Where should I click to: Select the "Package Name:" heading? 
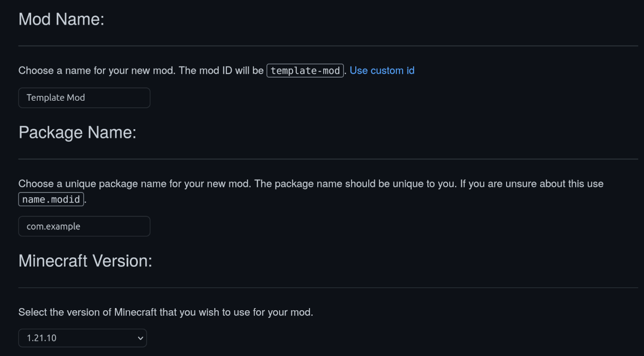click(78, 133)
